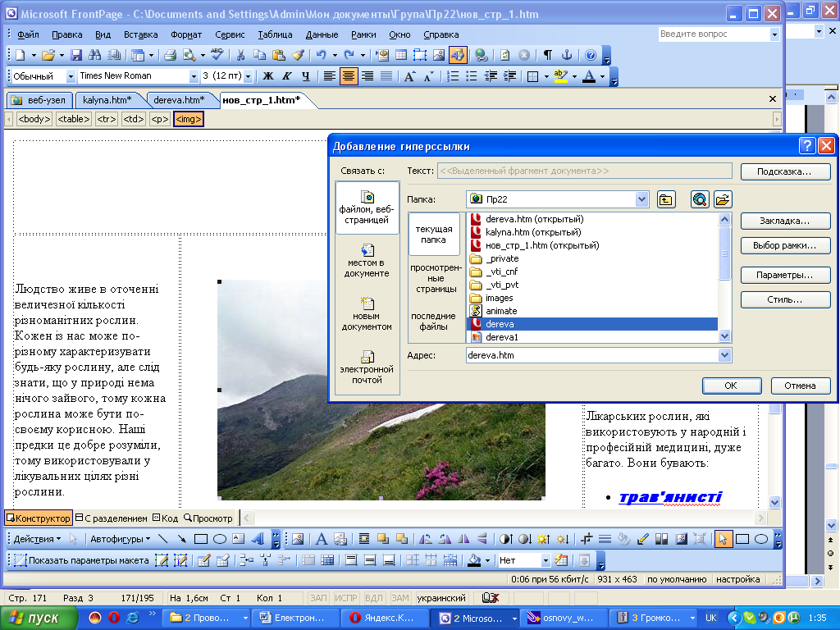The width and height of the screenshot is (840, 630).
Task: Switch to the dereva.htm tab
Action: point(179,100)
